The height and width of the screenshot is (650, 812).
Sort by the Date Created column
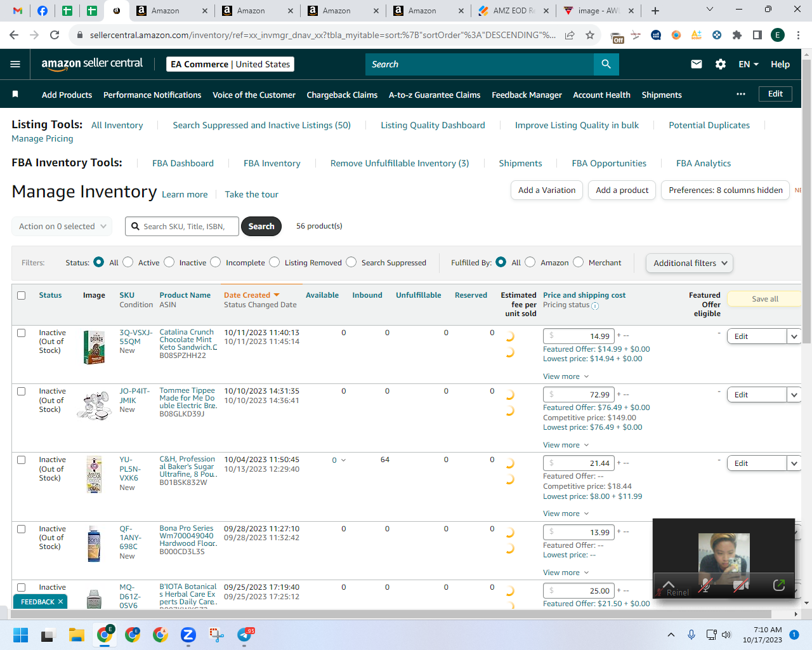tap(251, 295)
